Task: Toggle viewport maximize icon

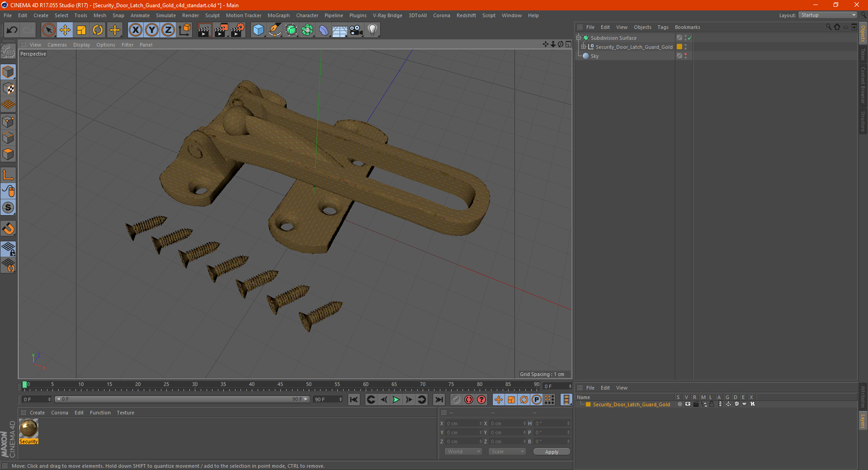Action: coord(568,44)
